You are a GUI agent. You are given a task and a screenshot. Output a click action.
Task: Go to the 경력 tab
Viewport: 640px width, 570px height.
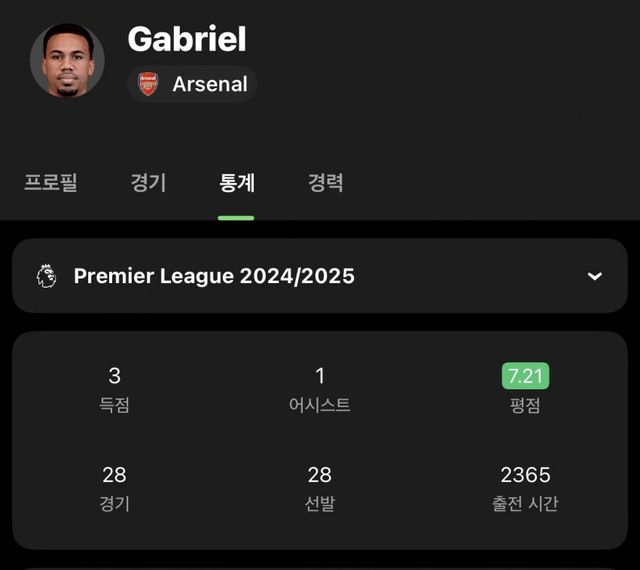click(x=325, y=183)
